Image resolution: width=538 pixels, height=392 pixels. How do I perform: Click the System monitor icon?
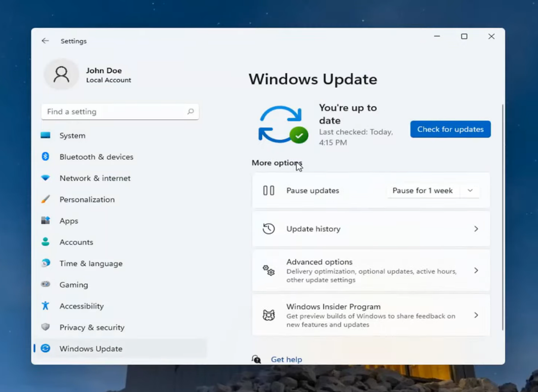pyautogui.click(x=45, y=135)
